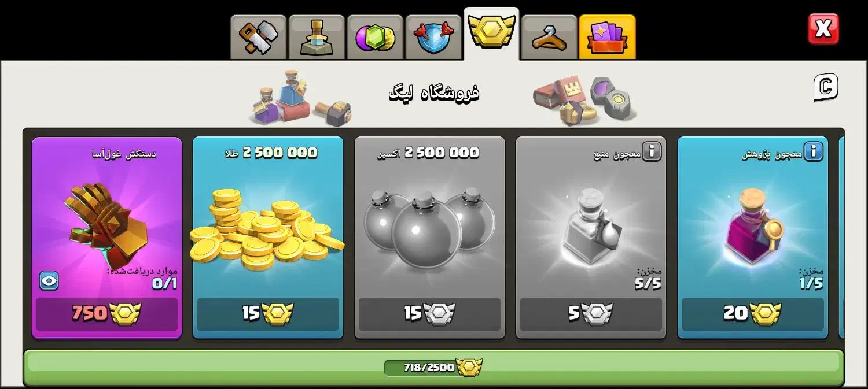Click the pink Research Potion bottle image
This screenshot has height=389, width=868.
(x=753, y=226)
